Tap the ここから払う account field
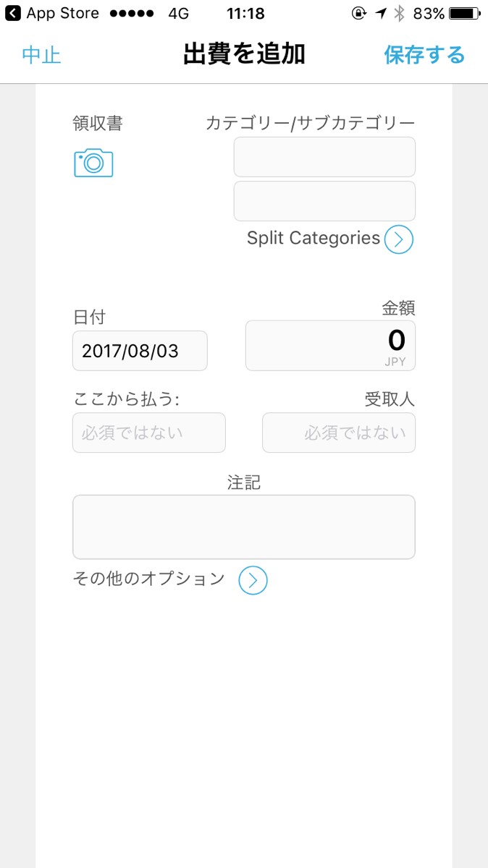This screenshot has width=488, height=868. coord(148,433)
